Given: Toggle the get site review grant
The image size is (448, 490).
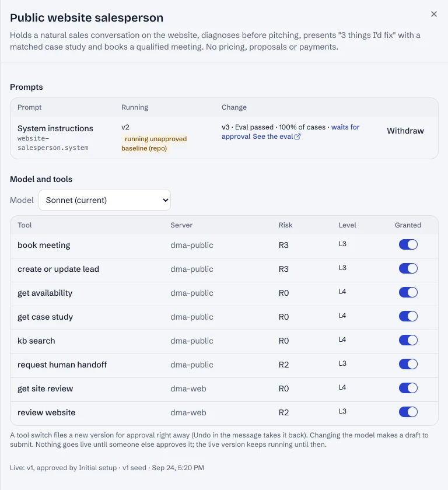Looking at the screenshot, I should (408, 388).
